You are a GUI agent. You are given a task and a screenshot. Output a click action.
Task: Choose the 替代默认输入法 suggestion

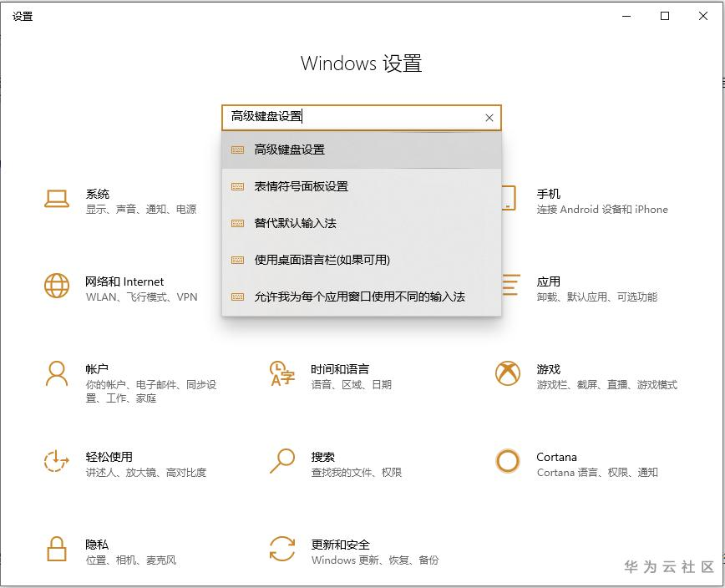(362, 223)
